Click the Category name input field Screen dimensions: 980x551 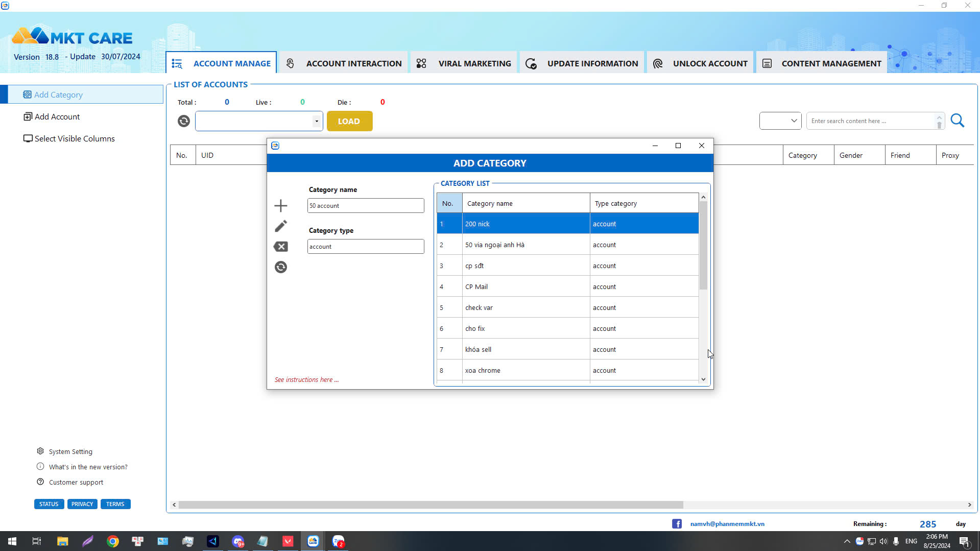[x=366, y=206]
